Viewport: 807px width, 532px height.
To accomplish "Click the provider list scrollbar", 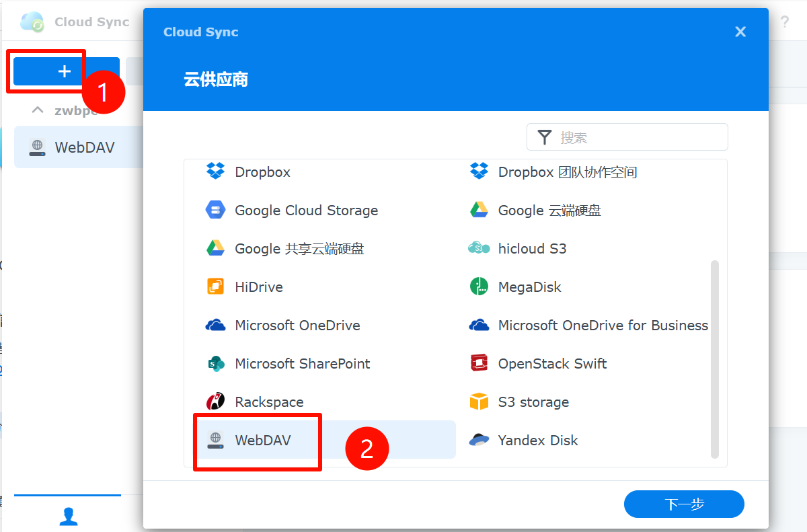I will (715, 358).
